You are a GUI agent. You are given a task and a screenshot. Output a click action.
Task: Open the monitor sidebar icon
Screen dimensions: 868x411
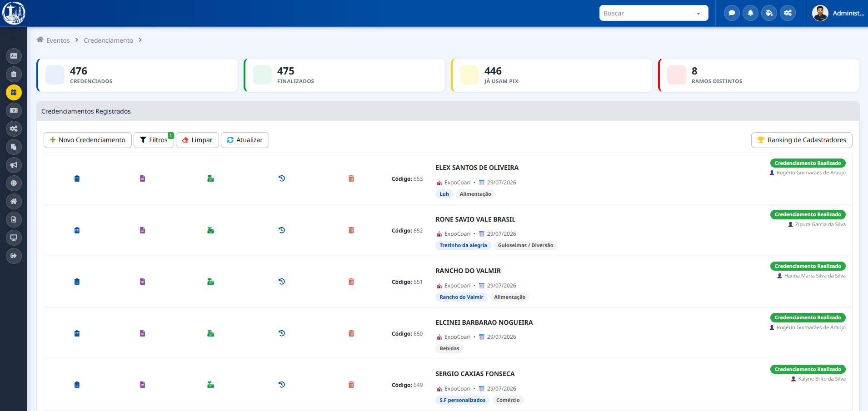tap(14, 238)
